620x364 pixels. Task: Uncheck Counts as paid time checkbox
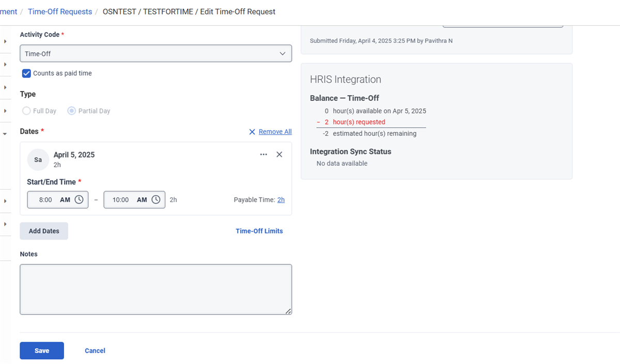(27, 73)
